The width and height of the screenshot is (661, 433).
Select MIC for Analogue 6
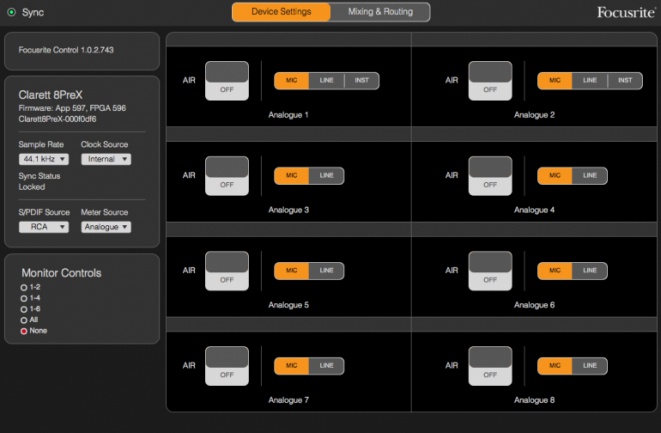pyautogui.click(x=555, y=271)
